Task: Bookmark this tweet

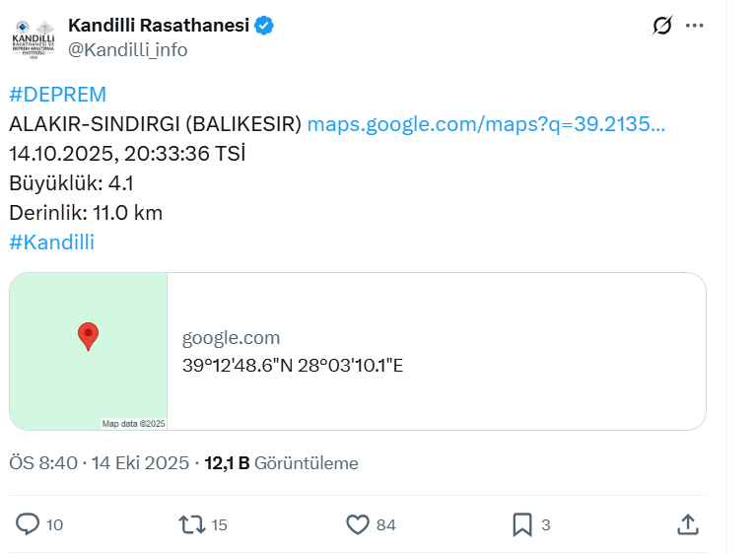Action: pyautogui.click(x=522, y=524)
